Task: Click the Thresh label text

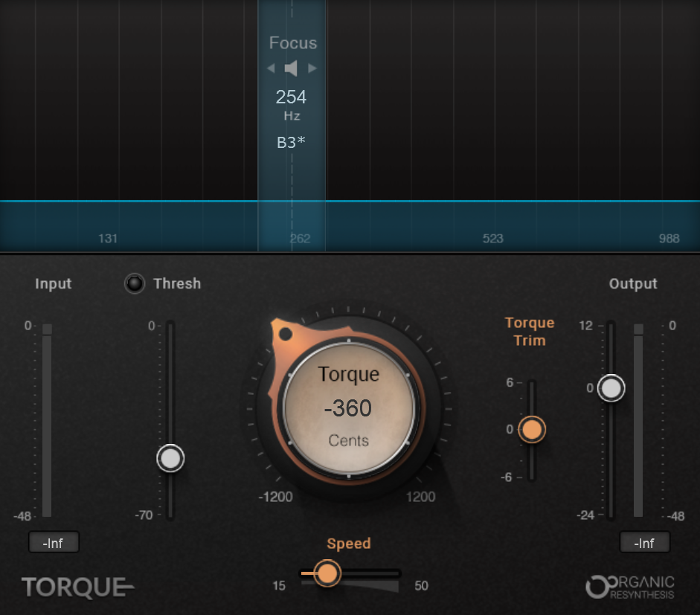Action: [177, 283]
